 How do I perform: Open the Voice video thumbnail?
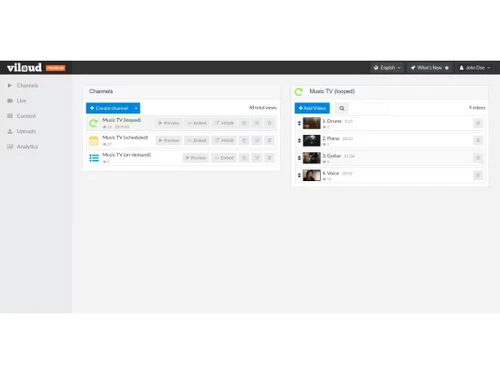click(312, 175)
